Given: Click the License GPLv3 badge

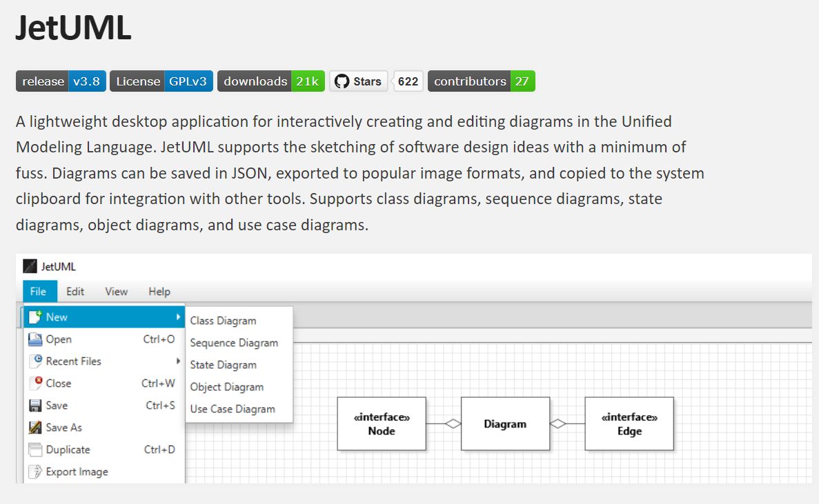Looking at the screenshot, I should [x=161, y=81].
